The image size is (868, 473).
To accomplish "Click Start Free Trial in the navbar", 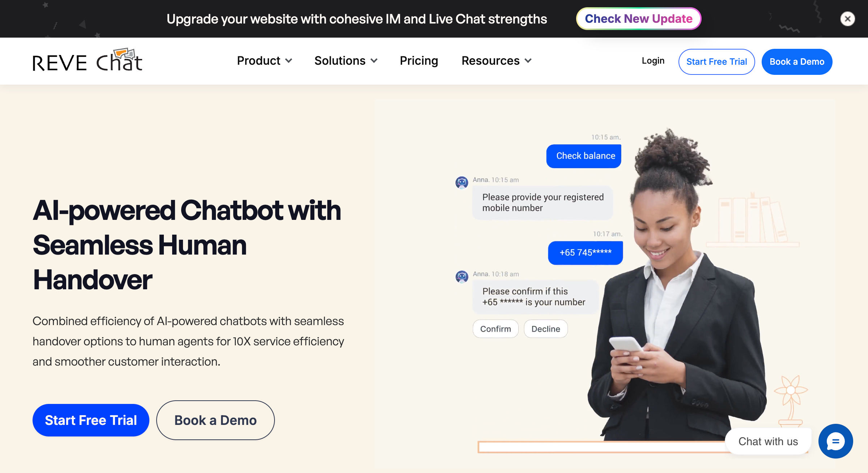I will point(716,62).
